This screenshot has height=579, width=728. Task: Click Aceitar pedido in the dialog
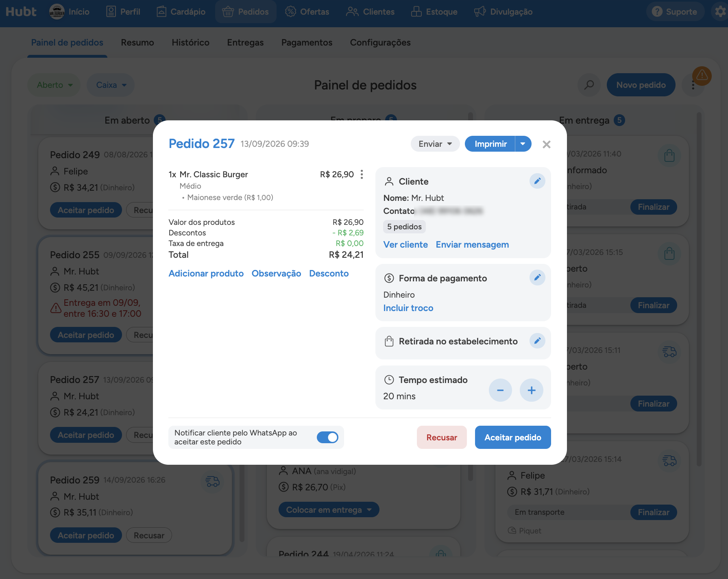(x=513, y=438)
